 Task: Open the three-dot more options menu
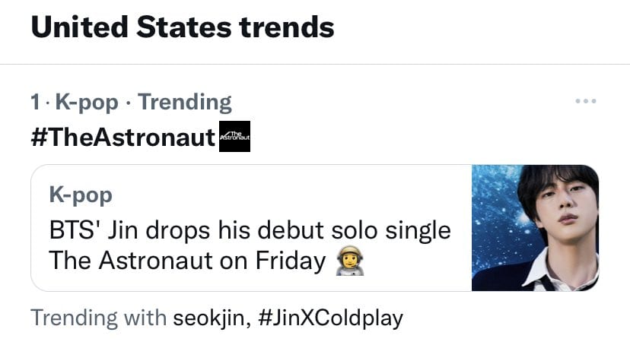pyautogui.click(x=585, y=101)
